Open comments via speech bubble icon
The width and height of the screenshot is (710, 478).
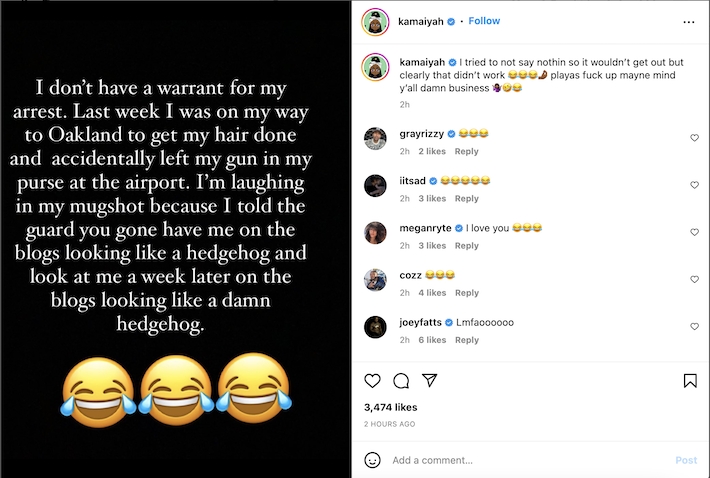pos(401,381)
